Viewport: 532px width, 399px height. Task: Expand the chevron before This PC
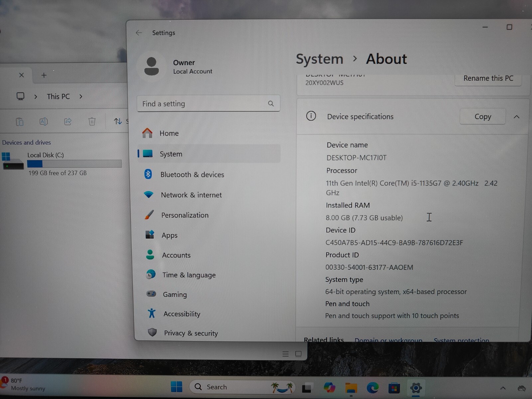[36, 97]
